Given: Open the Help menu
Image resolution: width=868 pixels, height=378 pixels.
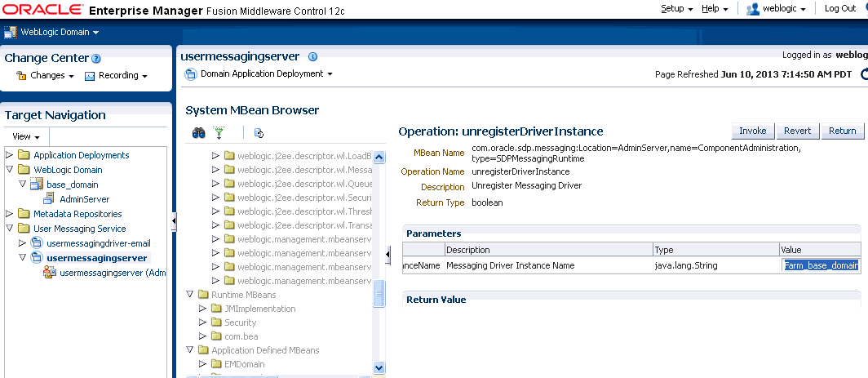Looking at the screenshot, I should pyautogui.click(x=715, y=8).
